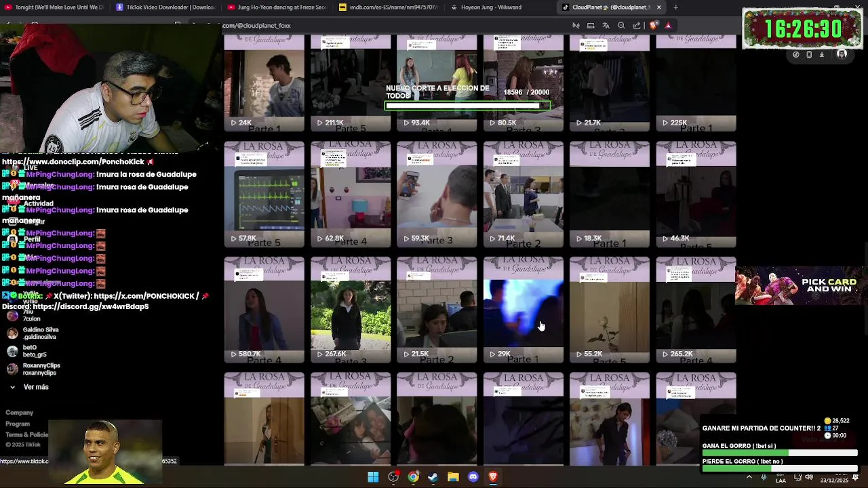Viewport: 868px width, 488px height.
Task: Click the Brave Rewards triangle icon
Action: 668,26
